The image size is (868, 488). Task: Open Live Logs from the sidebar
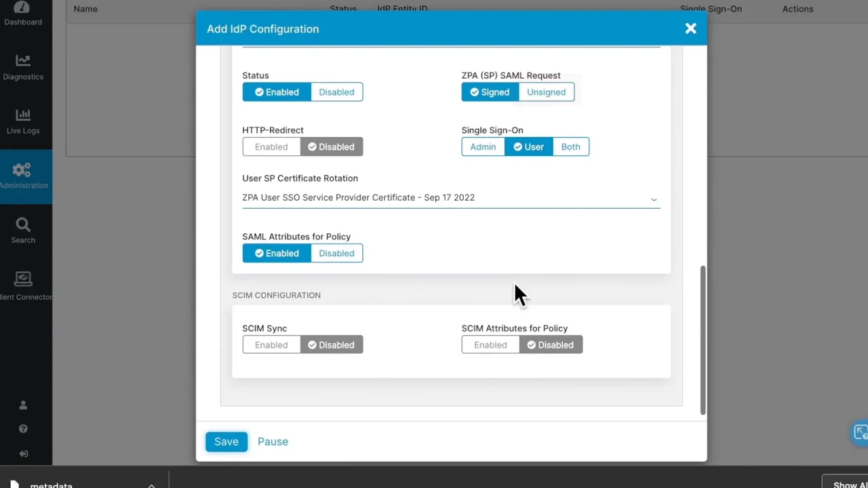[23, 121]
